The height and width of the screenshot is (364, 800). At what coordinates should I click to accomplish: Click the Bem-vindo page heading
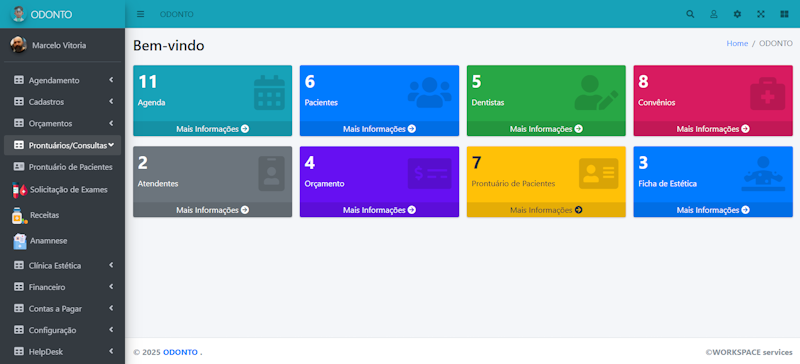(x=168, y=45)
